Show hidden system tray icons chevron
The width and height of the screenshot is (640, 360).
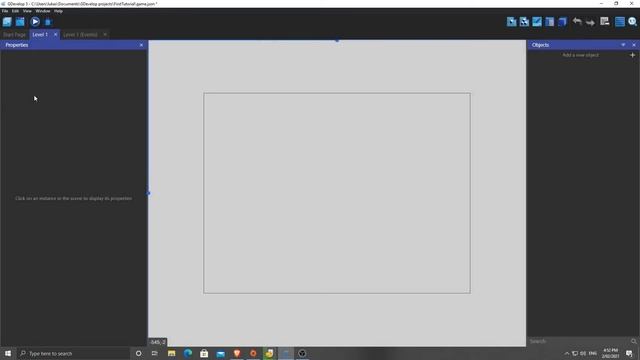tap(567, 353)
